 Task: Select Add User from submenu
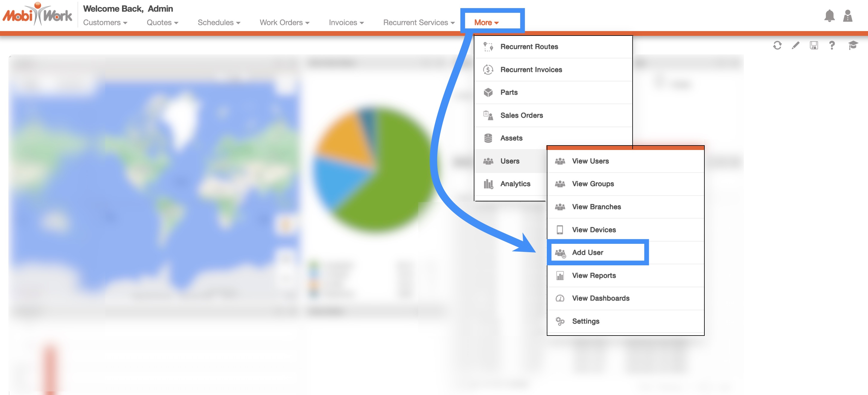(587, 252)
